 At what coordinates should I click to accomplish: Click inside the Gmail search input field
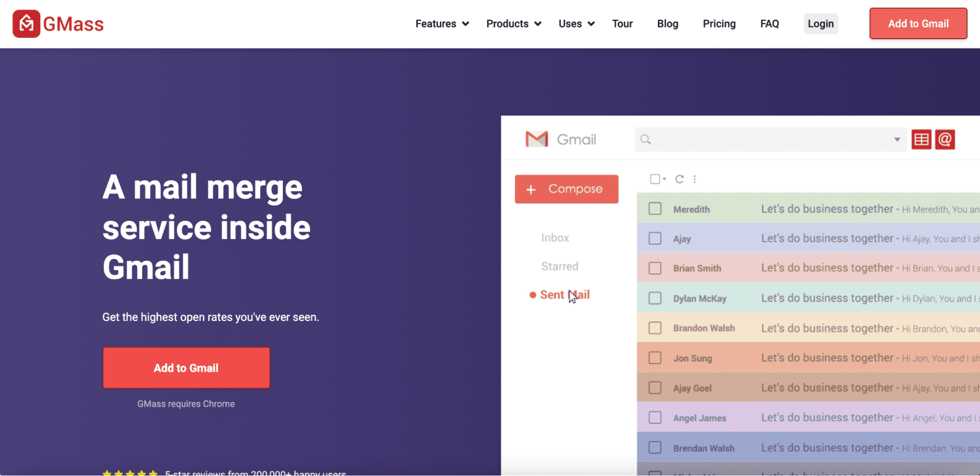pos(770,139)
